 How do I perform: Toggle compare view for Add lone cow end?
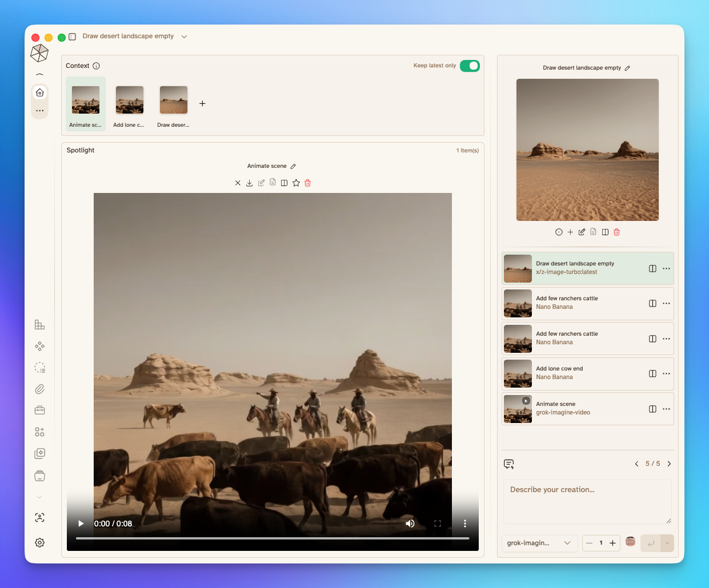[652, 374]
